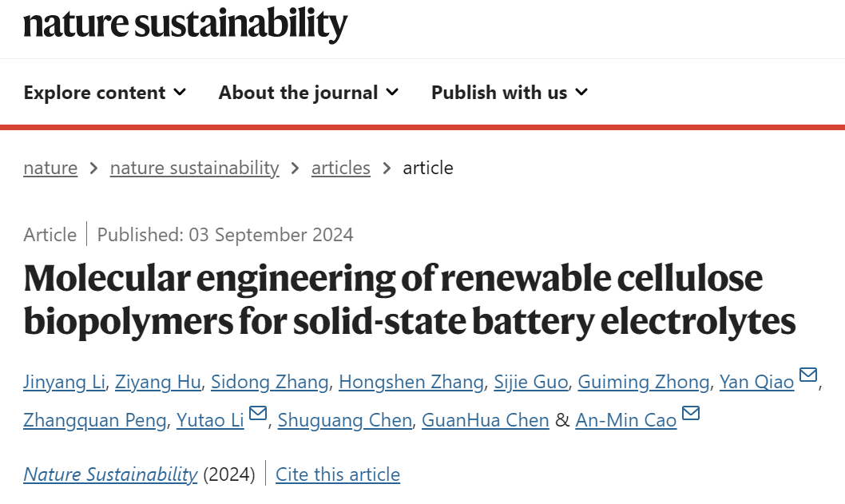The width and height of the screenshot is (845, 504).
Task: Expand the Explore content dropdown
Action: 105,93
